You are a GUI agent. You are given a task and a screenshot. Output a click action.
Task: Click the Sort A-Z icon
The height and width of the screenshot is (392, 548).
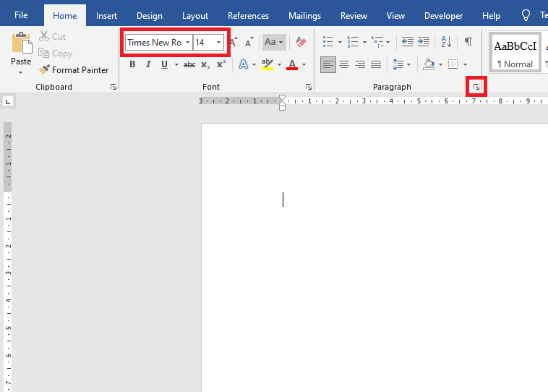point(447,42)
